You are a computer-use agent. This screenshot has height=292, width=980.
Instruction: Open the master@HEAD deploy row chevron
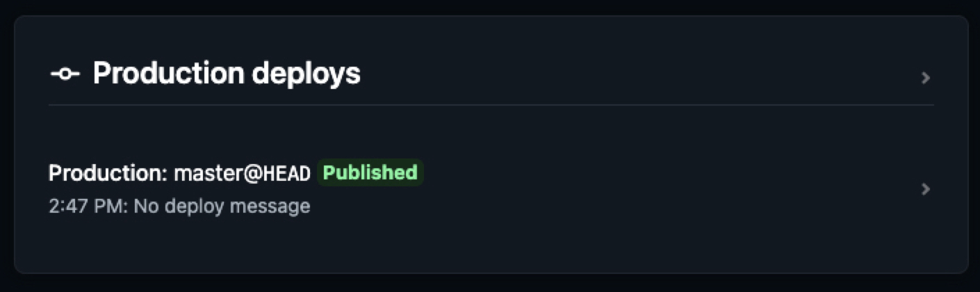(x=925, y=189)
